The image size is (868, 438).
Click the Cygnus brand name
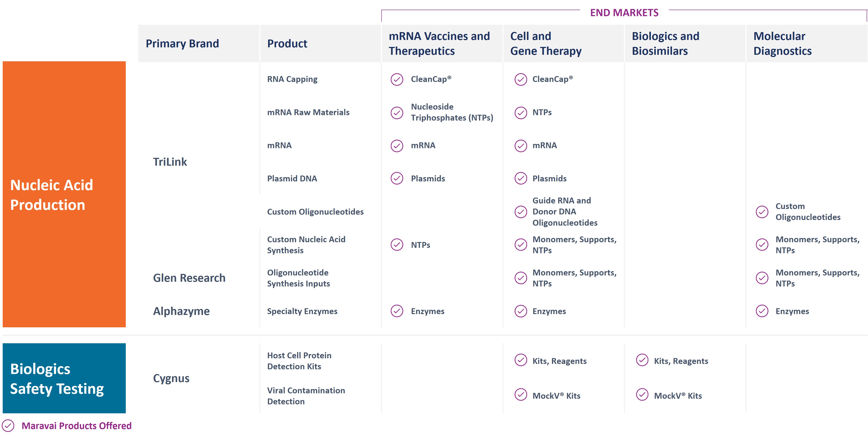[x=171, y=378]
